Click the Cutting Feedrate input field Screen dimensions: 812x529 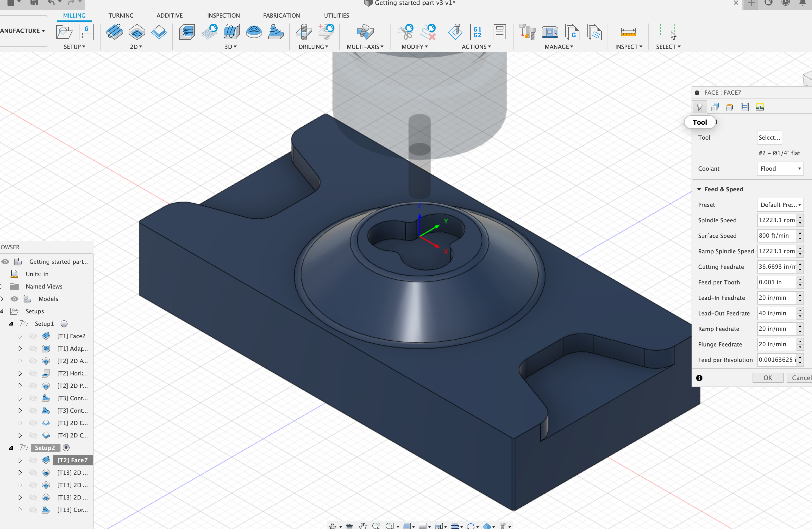(x=777, y=267)
